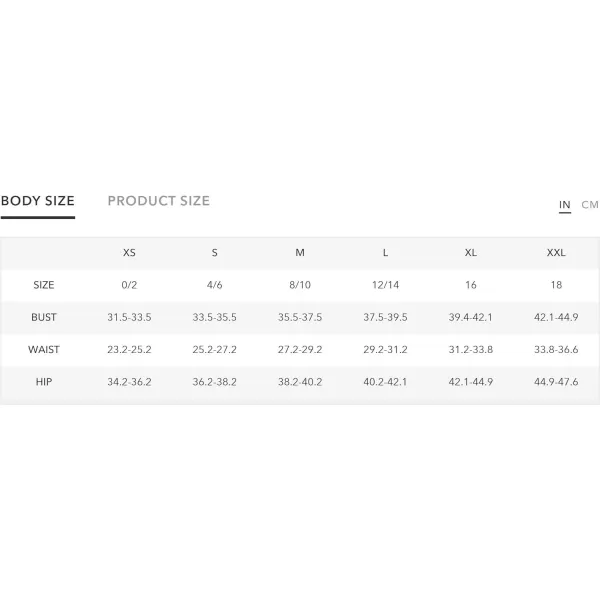Select the 8/10 size cell
The image size is (600, 600).
(300, 285)
